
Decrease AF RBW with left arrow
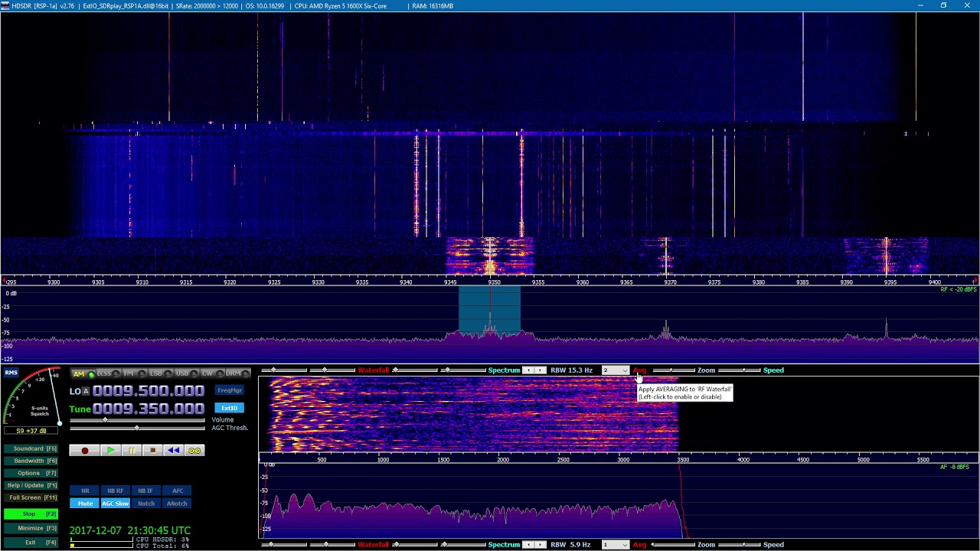click(528, 545)
